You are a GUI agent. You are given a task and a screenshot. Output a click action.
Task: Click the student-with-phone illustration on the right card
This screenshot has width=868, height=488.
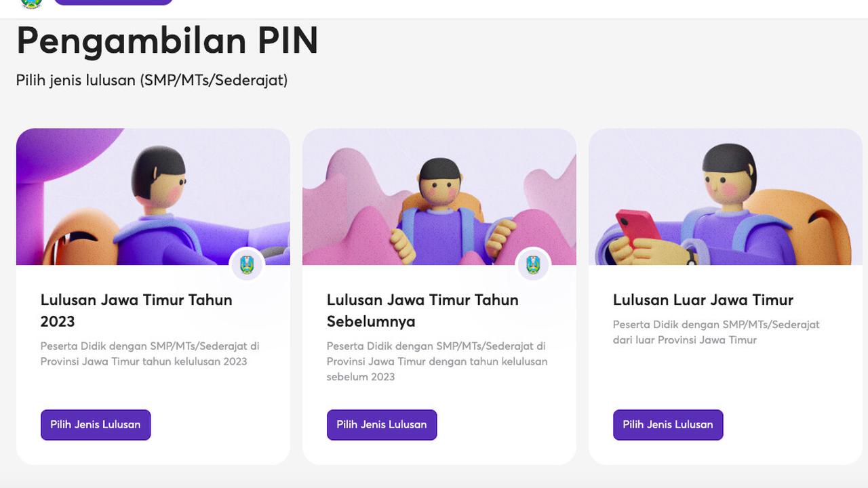pos(726,197)
